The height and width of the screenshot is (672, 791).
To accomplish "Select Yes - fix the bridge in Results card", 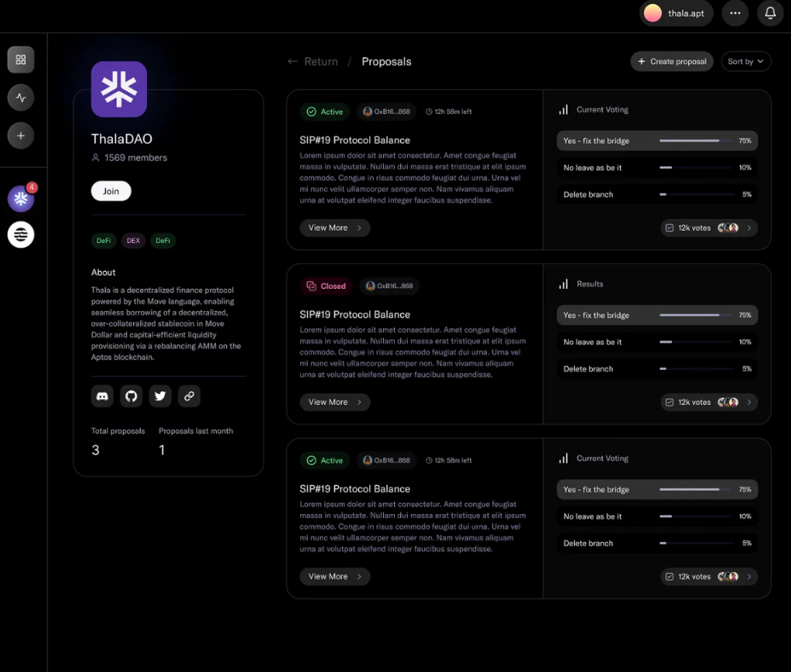I will [x=657, y=315].
